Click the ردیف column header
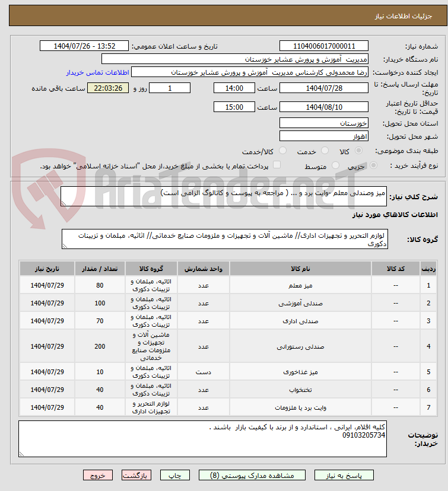Viewport: 448px width, 491px height. 428,269
